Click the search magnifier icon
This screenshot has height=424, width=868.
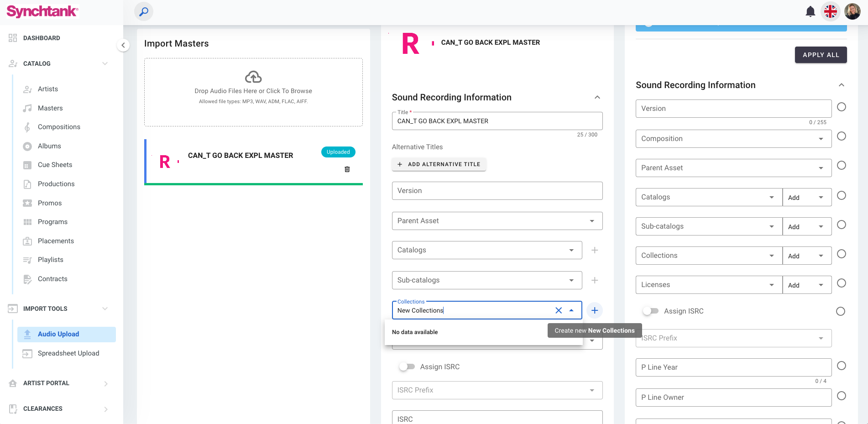click(x=144, y=11)
